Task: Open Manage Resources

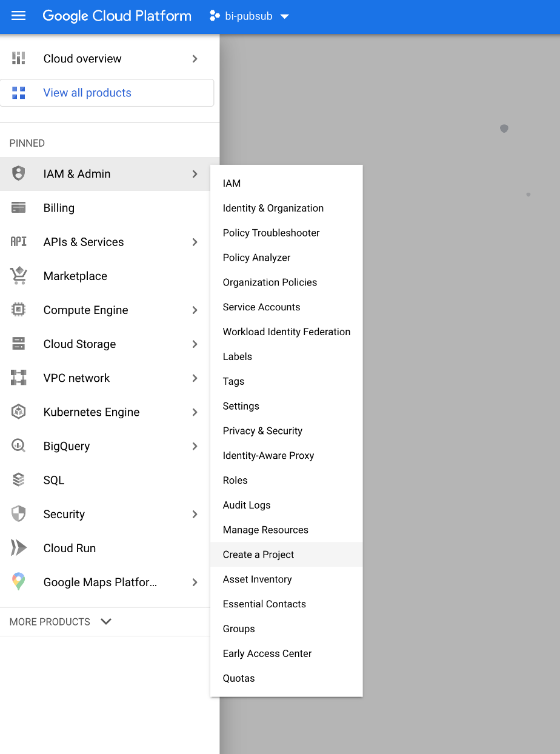Action: pos(286,530)
